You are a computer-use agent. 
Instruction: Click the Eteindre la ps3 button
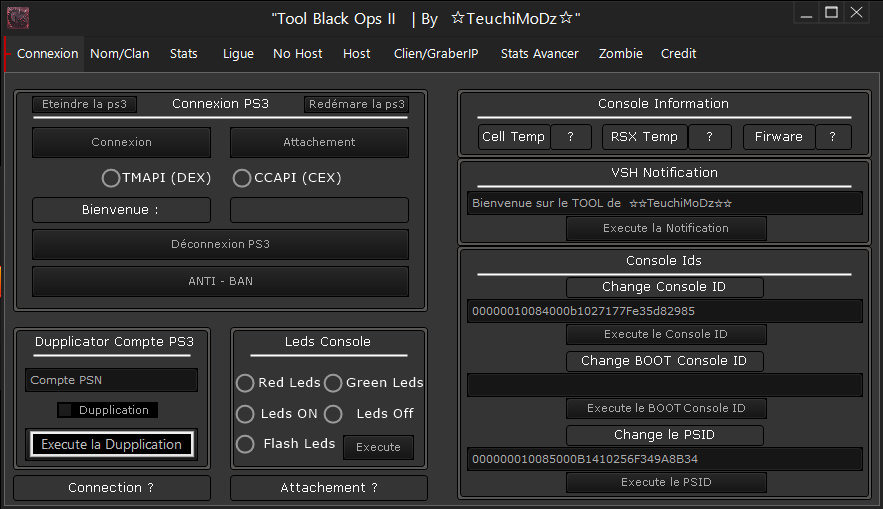[84, 105]
